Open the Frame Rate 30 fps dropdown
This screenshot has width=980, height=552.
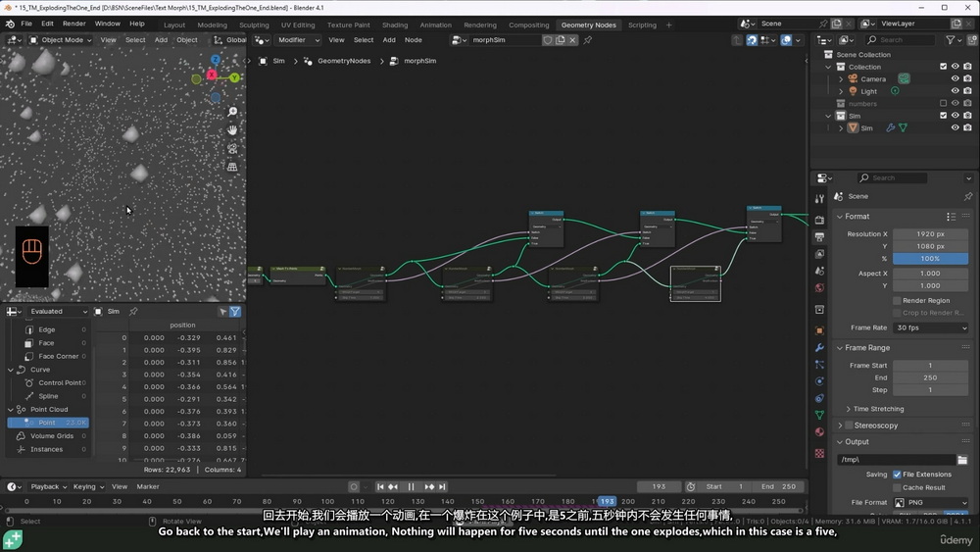tap(931, 327)
